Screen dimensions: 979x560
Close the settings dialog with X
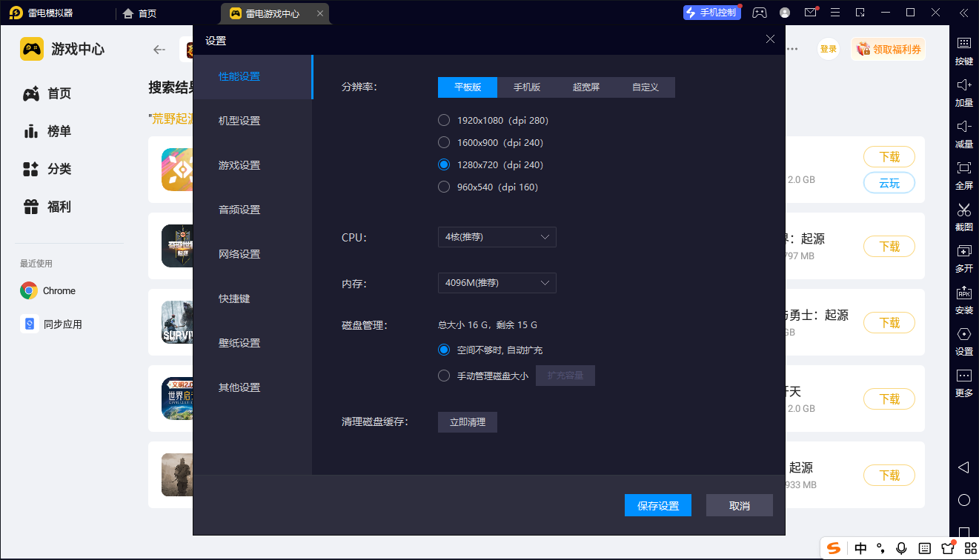point(770,39)
